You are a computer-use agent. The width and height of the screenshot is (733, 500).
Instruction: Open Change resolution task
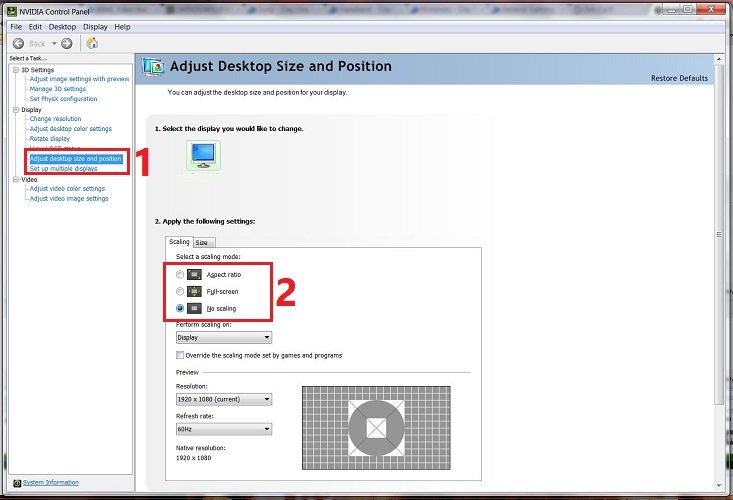55,119
